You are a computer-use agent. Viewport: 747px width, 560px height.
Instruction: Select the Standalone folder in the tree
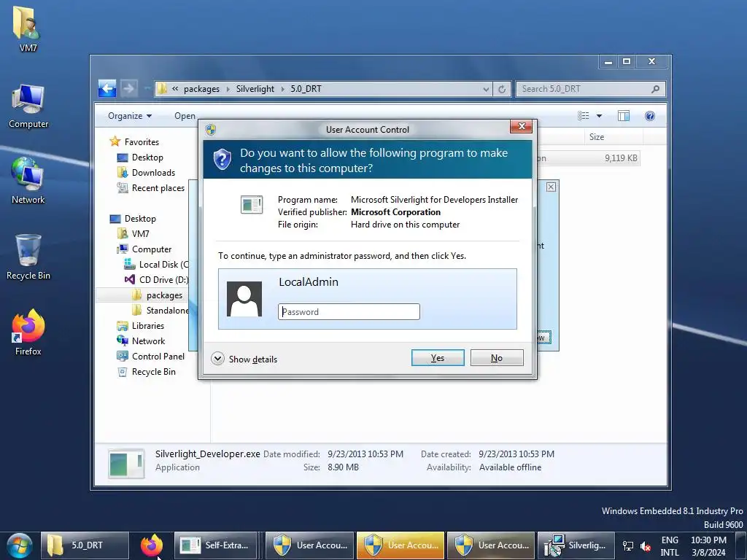point(160,311)
